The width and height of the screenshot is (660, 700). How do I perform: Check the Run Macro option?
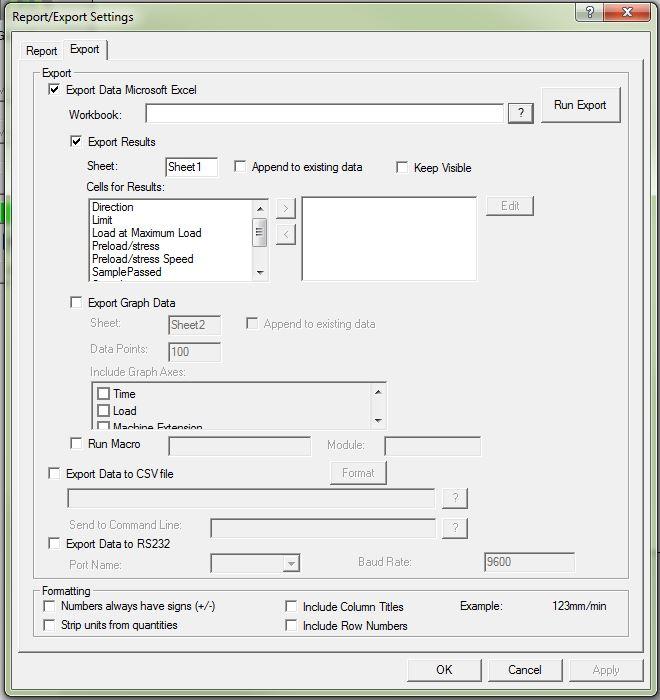click(x=76, y=443)
